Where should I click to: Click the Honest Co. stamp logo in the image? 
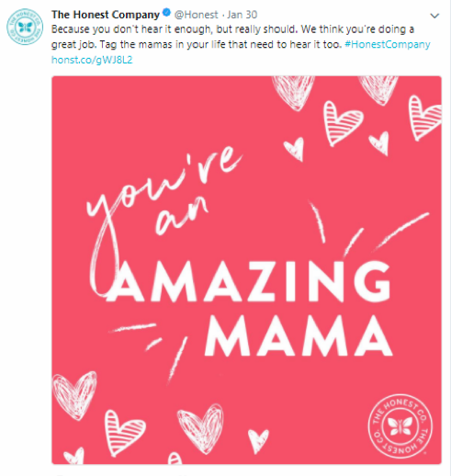click(400, 426)
